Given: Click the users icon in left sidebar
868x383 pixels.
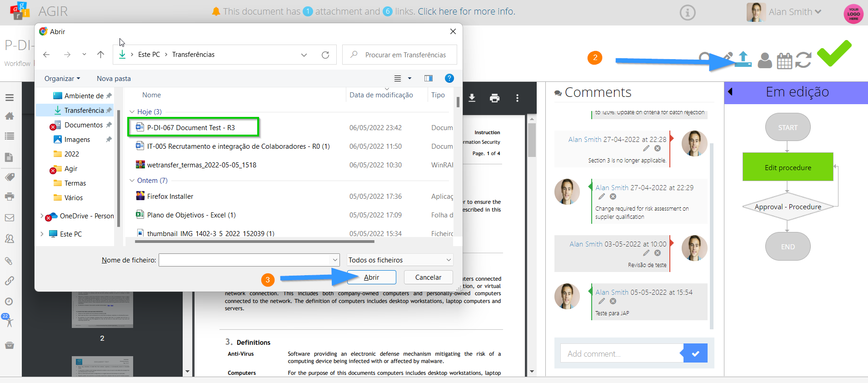Looking at the screenshot, I should (x=10, y=238).
